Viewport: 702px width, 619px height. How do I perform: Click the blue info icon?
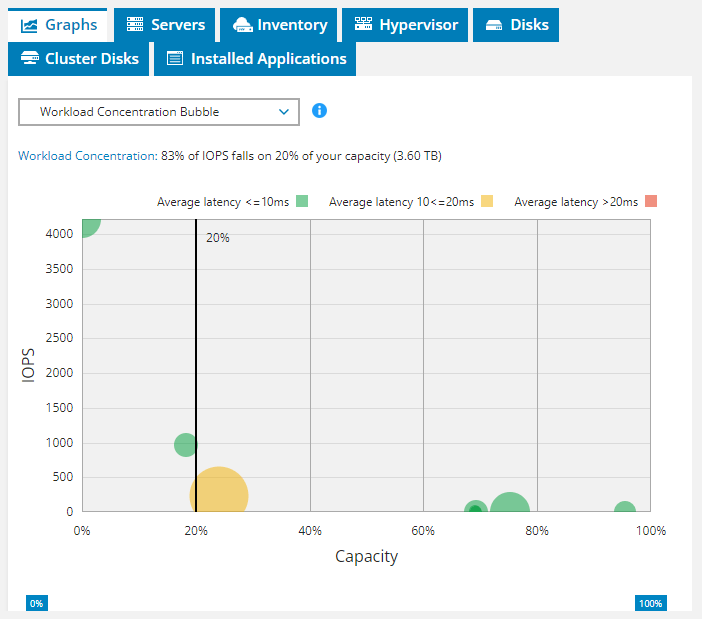320,110
